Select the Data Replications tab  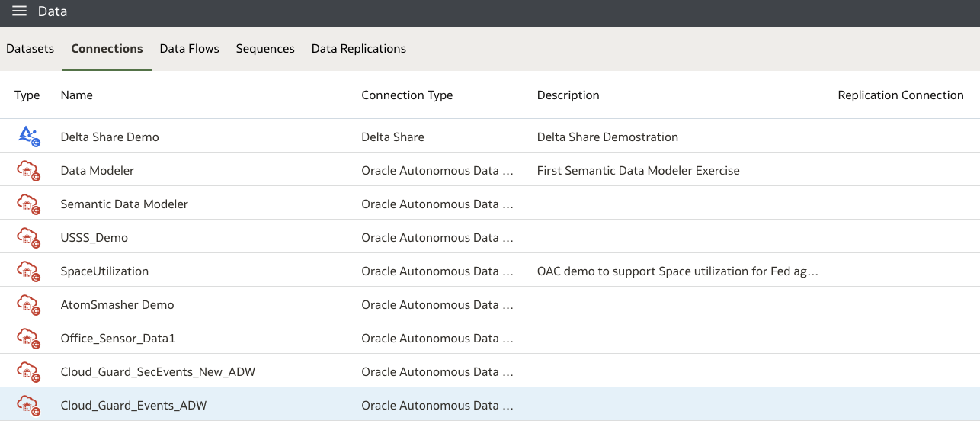click(358, 49)
